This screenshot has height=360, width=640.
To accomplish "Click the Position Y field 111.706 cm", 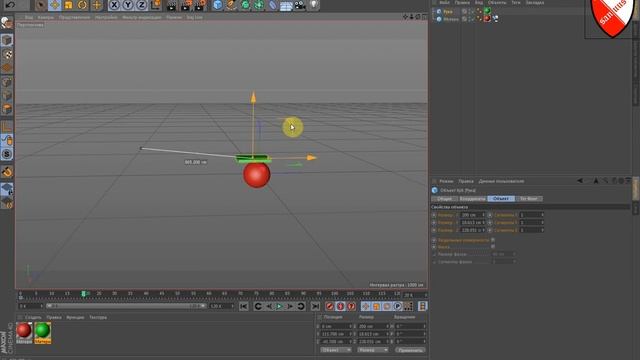I will (336, 334).
